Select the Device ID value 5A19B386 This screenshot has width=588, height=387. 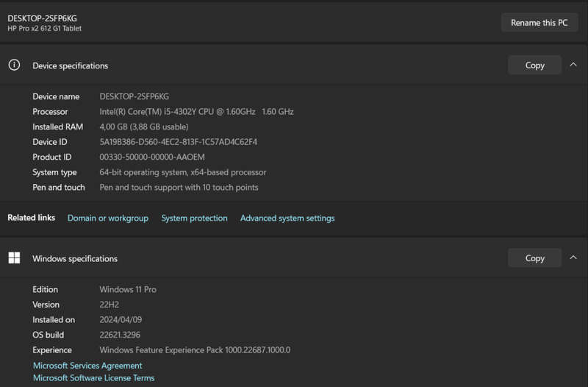179,142
